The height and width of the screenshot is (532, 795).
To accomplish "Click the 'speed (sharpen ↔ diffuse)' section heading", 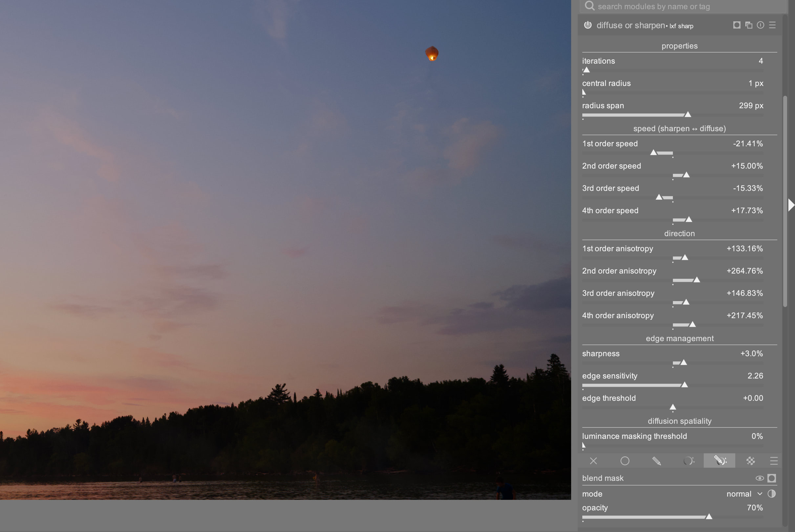I will tap(679, 129).
